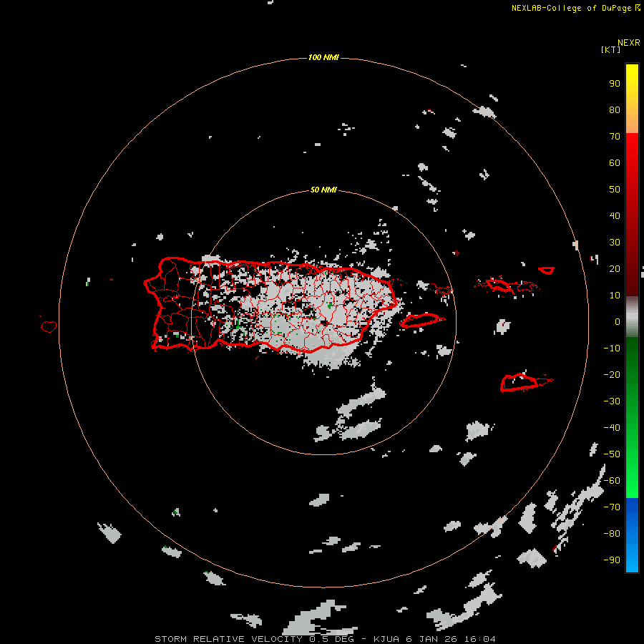Image resolution: width=644 pixels, height=644 pixels.
Task: Click the 60 value on velocity scale
Action: point(615,162)
